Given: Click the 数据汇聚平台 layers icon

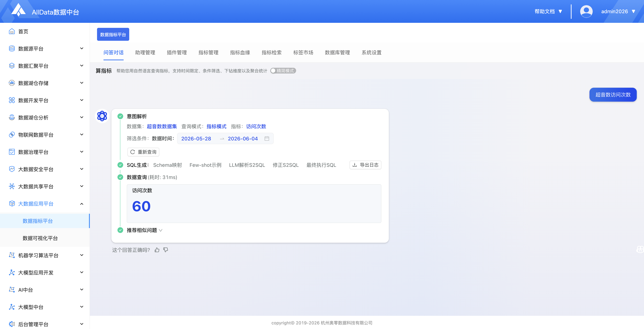Looking at the screenshot, I should pos(12,66).
